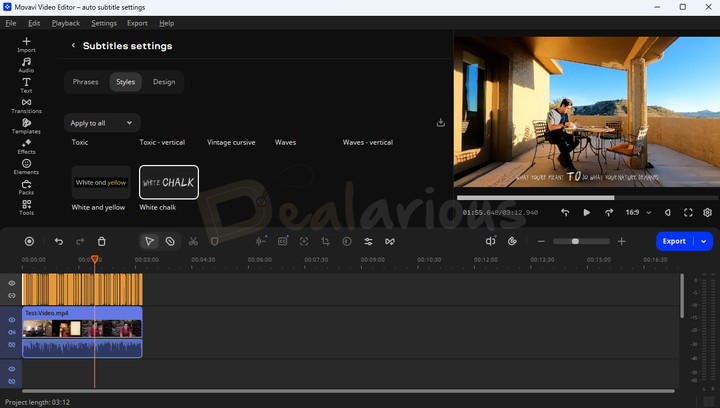This screenshot has width=720, height=408.
Task: Open the Transitions panel
Action: (x=26, y=106)
